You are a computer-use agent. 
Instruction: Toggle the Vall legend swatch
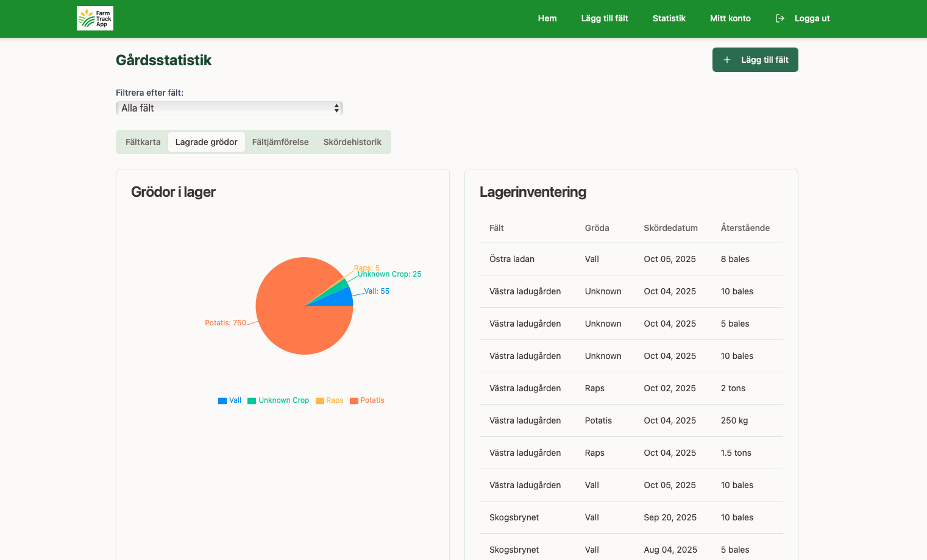click(222, 400)
